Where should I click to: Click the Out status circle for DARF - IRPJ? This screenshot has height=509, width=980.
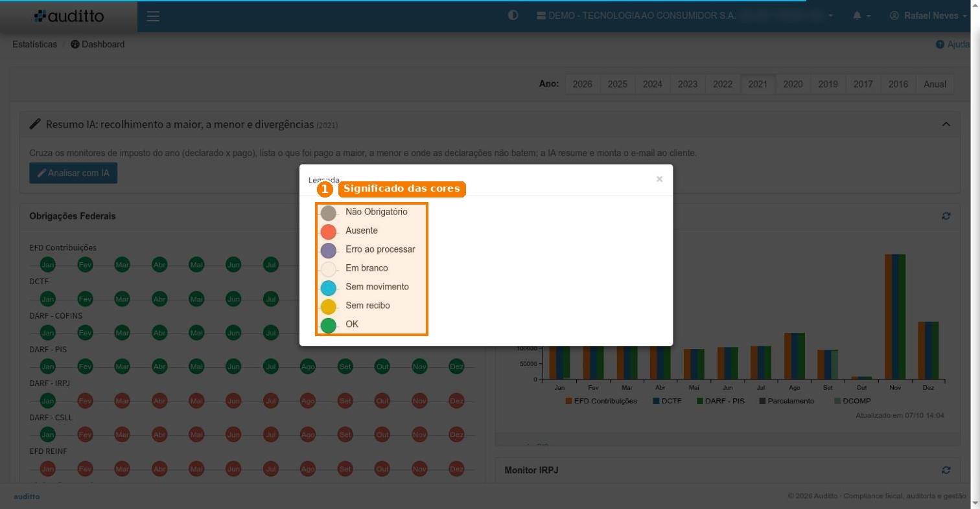coord(382,400)
